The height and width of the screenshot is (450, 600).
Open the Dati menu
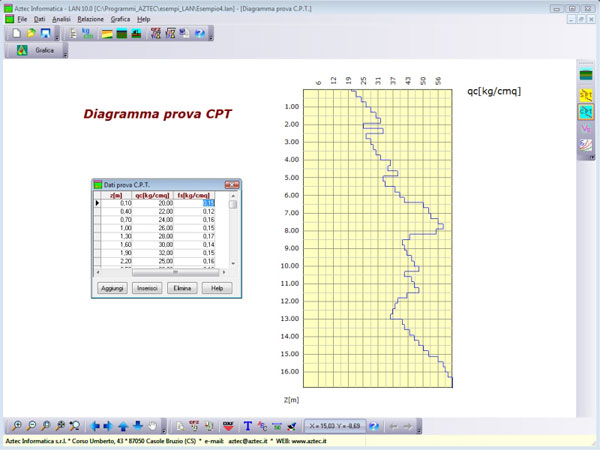click(39, 19)
